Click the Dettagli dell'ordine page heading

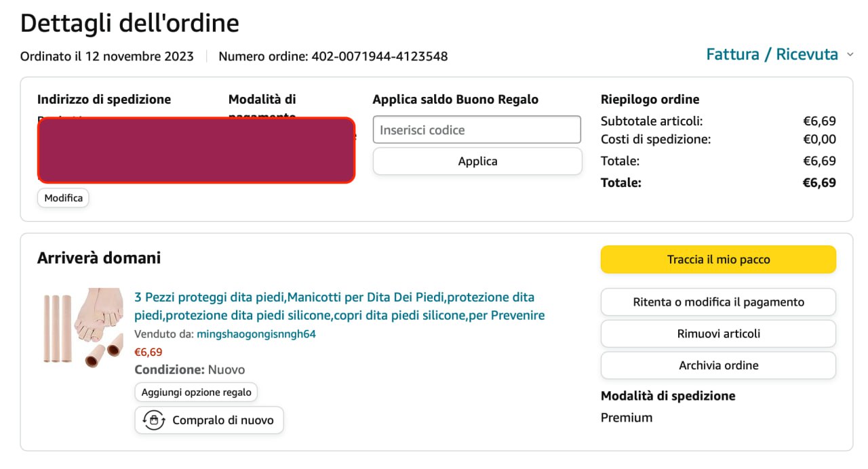(130, 23)
